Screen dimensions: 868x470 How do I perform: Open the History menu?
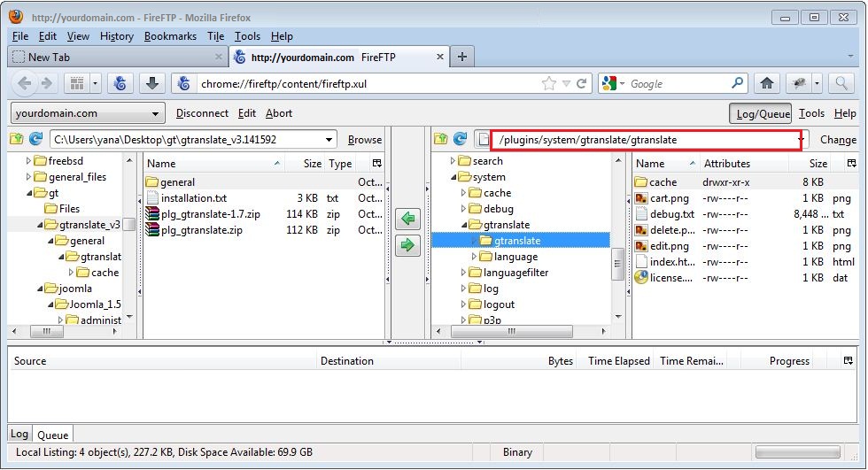point(116,36)
